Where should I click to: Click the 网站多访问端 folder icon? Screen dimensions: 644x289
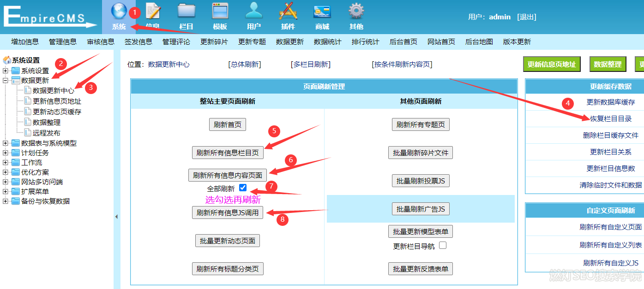(x=16, y=182)
